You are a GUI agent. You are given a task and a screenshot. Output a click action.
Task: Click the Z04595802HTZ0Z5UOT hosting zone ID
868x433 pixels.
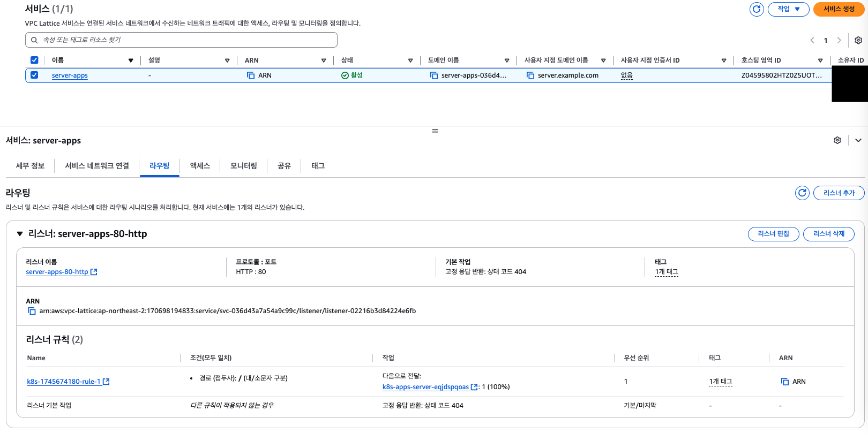pyautogui.click(x=782, y=75)
